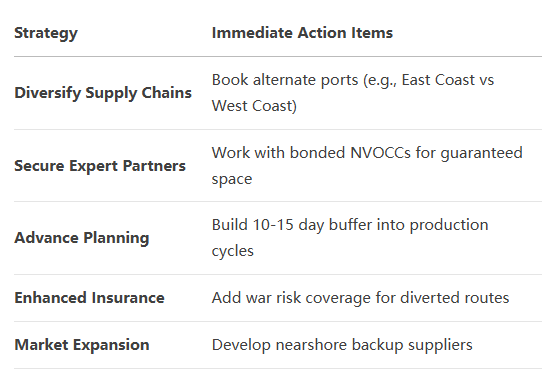Select the Market Expansion row label
The height and width of the screenshot is (381, 556).
pyautogui.click(x=82, y=345)
